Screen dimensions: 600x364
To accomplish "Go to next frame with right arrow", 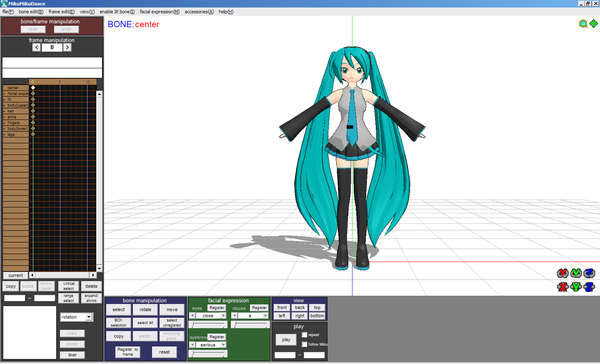I will (x=67, y=47).
